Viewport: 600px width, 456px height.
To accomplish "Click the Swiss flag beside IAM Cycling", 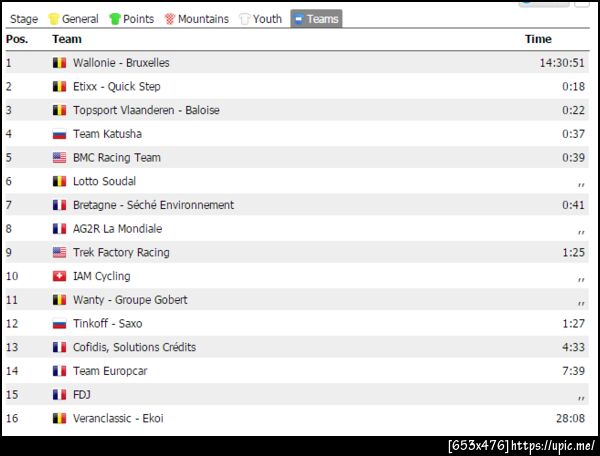I will coord(59,276).
